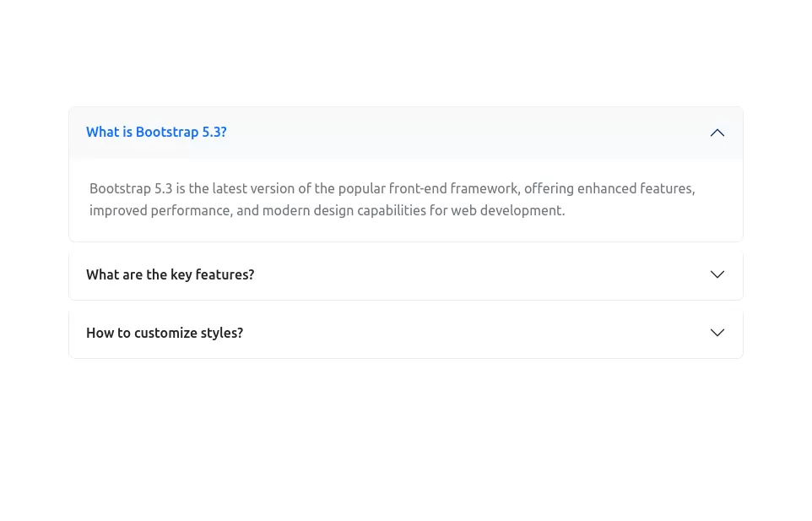Hide the Bootstrap 5.3 answer via arrow icon
Screen dimensions: 812x521
pyautogui.click(x=717, y=133)
